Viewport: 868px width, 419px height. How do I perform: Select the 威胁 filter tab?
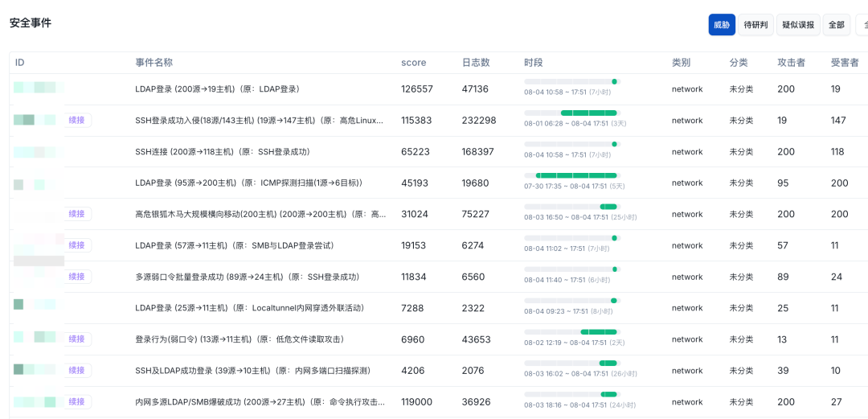point(722,25)
